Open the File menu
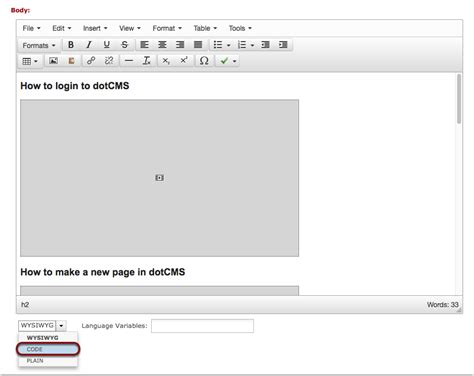The width and height of the screenshot is (474, 376). tap(31, 28)
